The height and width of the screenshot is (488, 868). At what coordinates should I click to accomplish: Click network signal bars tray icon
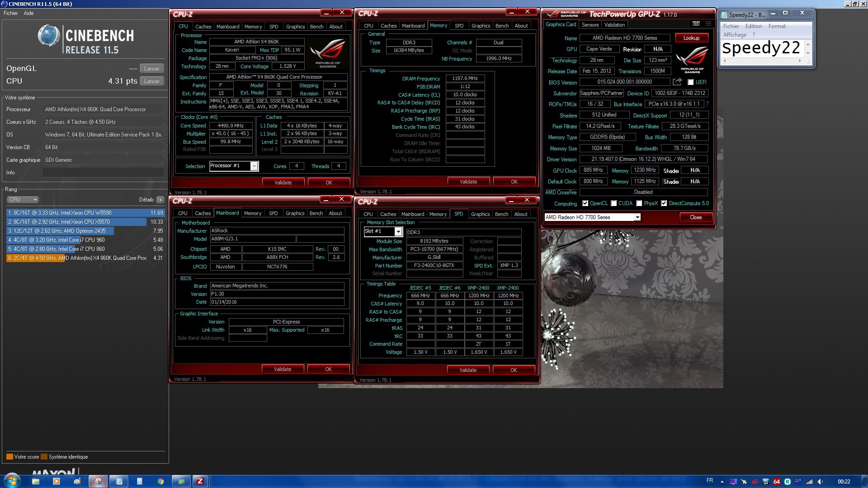click(809, 482)
